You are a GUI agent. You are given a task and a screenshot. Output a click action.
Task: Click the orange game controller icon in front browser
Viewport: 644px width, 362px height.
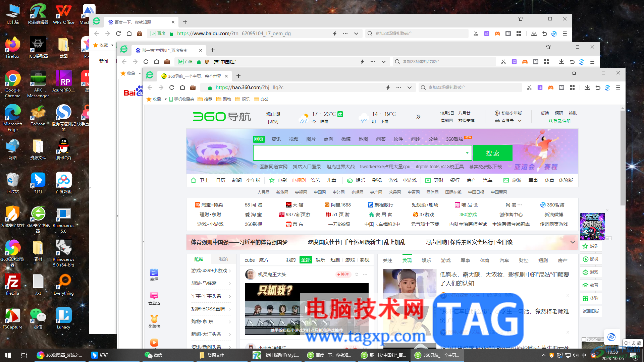click(550, 87)
